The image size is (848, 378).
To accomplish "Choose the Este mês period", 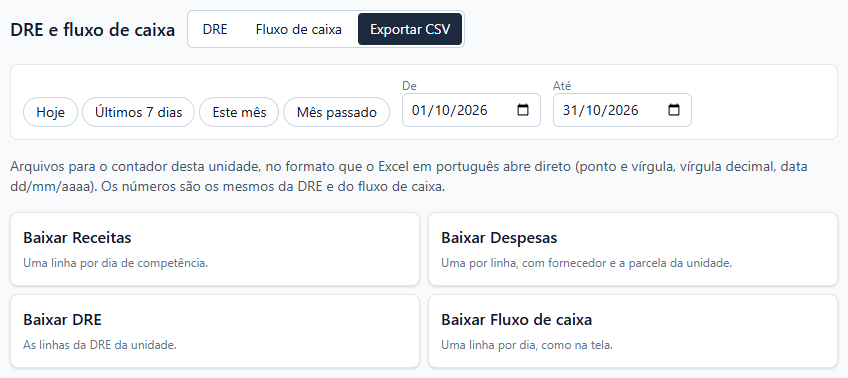I will click(x=239, y=112).
